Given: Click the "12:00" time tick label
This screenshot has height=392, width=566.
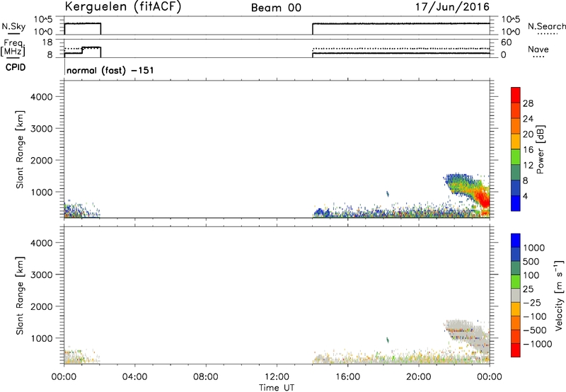Looking at the screenshot, I should (277, 377).
